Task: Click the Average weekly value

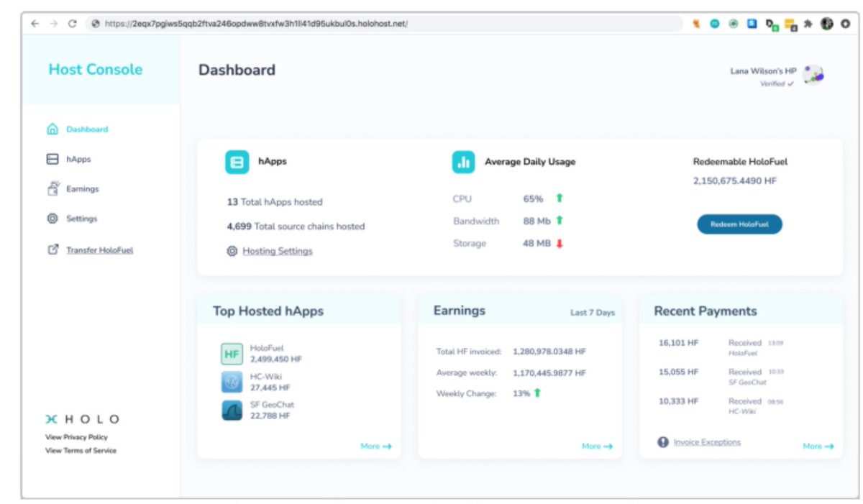Action: [x=549, y=373]
